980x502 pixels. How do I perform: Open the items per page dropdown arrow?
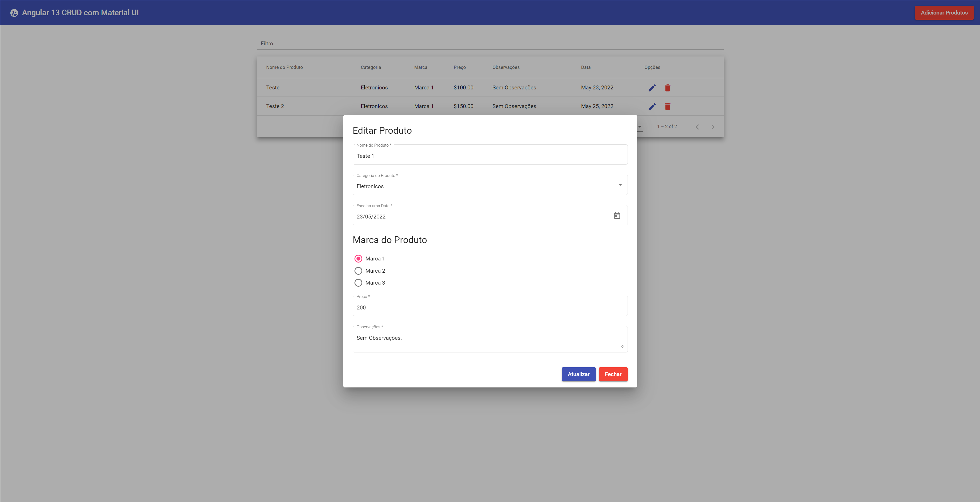coord(640,127)
